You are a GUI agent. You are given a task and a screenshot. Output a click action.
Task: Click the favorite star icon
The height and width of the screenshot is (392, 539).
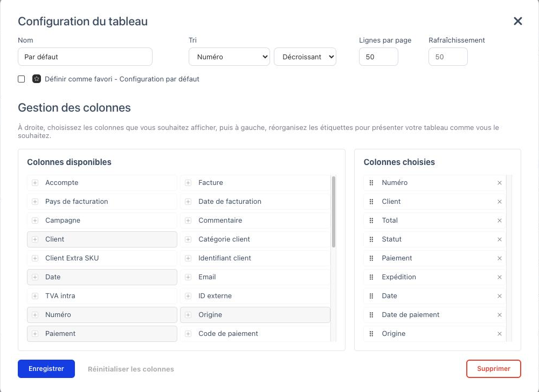pyautogui.click(x=37, y=79)
